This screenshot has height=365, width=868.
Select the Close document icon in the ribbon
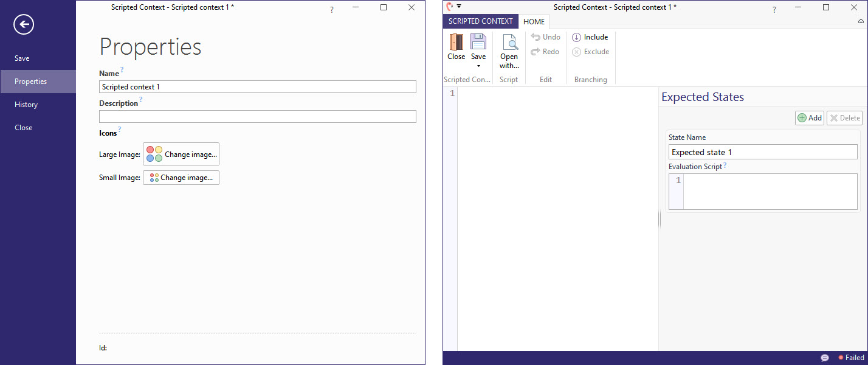click(x=456, y=46)
